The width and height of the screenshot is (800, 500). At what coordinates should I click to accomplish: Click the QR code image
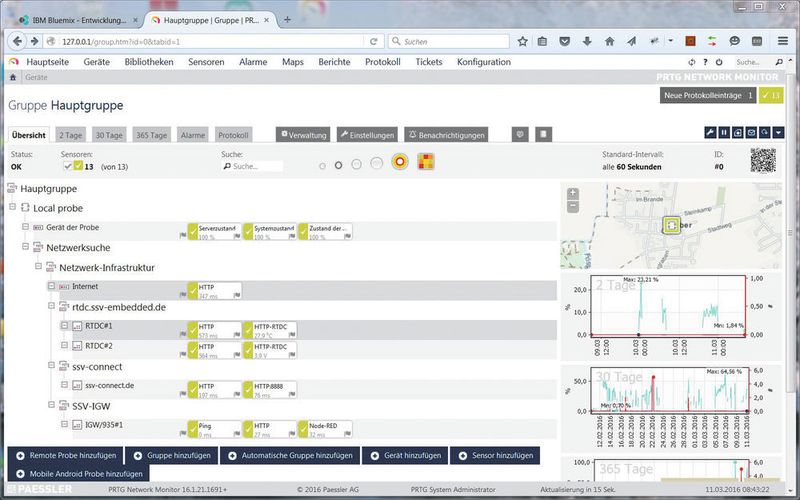click(x=763, y=160)
